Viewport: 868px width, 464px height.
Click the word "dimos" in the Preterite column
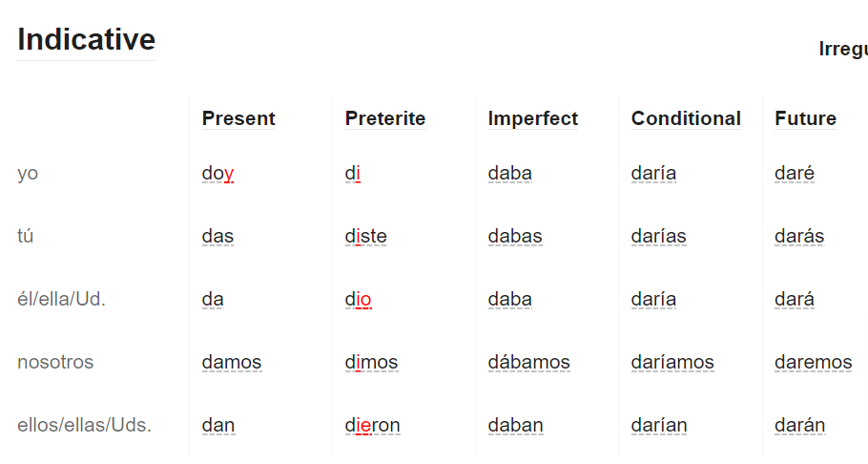pos(371,363)
